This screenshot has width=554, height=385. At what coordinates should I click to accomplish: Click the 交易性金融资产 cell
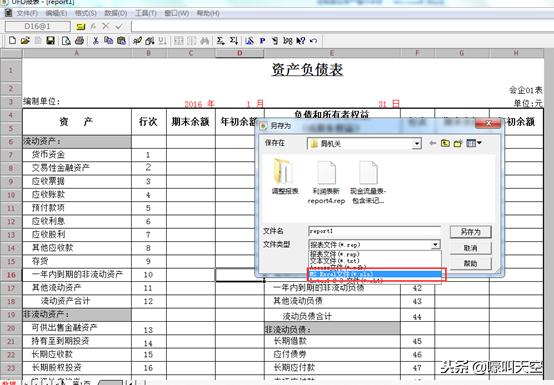[x=77, y=168]
